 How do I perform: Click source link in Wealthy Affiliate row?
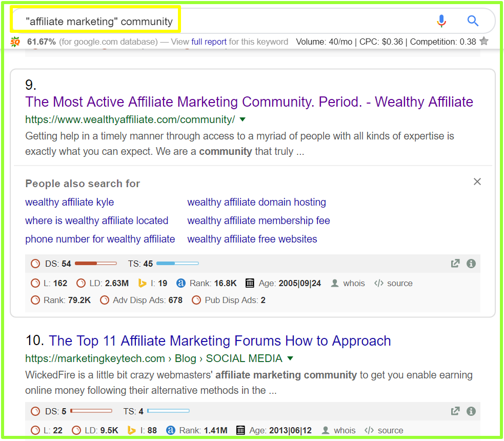pos(400,283)
